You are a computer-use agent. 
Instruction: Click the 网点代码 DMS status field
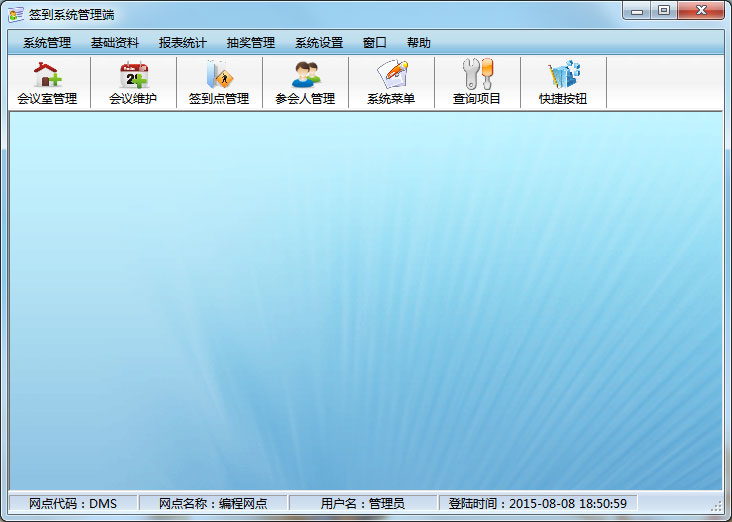(x=73, y=503)
